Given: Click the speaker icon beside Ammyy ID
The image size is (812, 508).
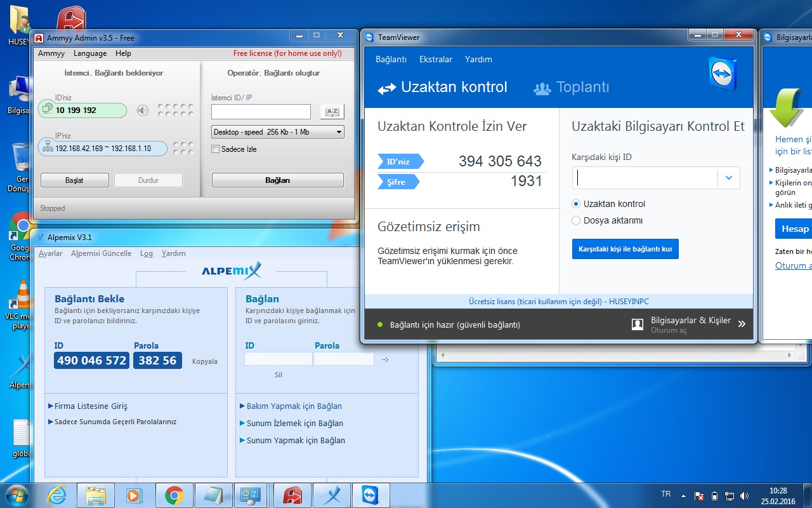Looking at the screenshot, I should [x=143, y=110].
